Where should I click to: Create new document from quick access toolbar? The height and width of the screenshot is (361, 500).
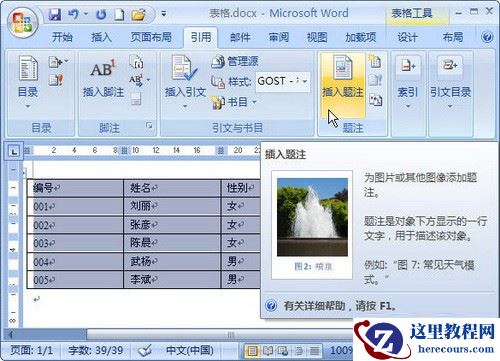pyautogui.click(x=119, y=14)
